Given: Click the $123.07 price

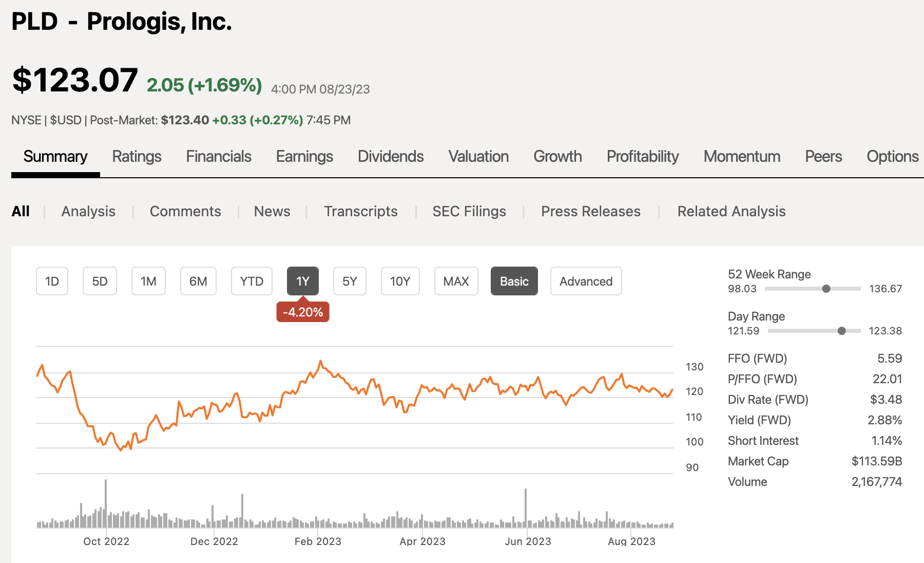Looking at the screenshot, I should [x=75, y=80].
